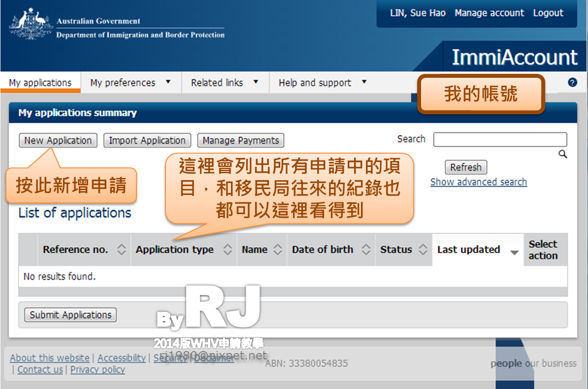
Task: Open the help question mark icon
Action: 572,83
